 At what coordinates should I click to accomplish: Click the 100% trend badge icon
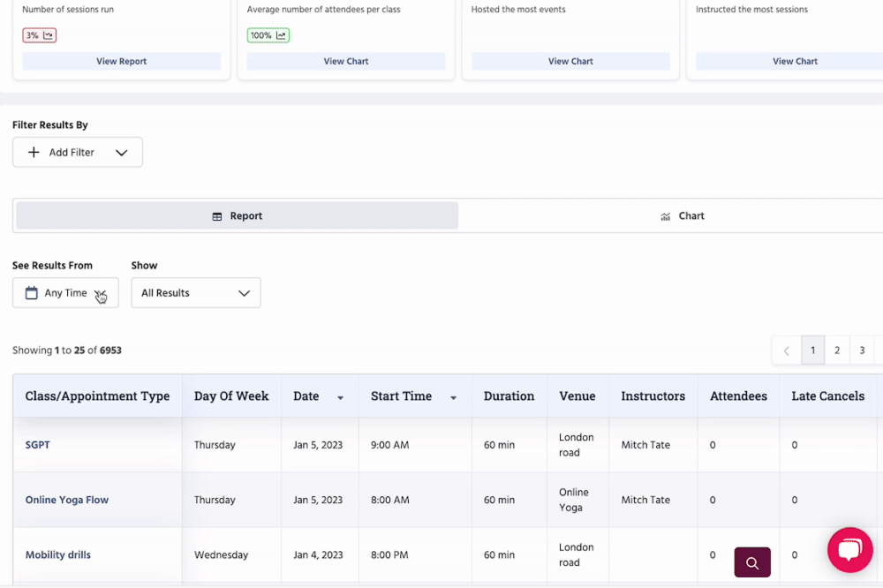click(281, 36)
